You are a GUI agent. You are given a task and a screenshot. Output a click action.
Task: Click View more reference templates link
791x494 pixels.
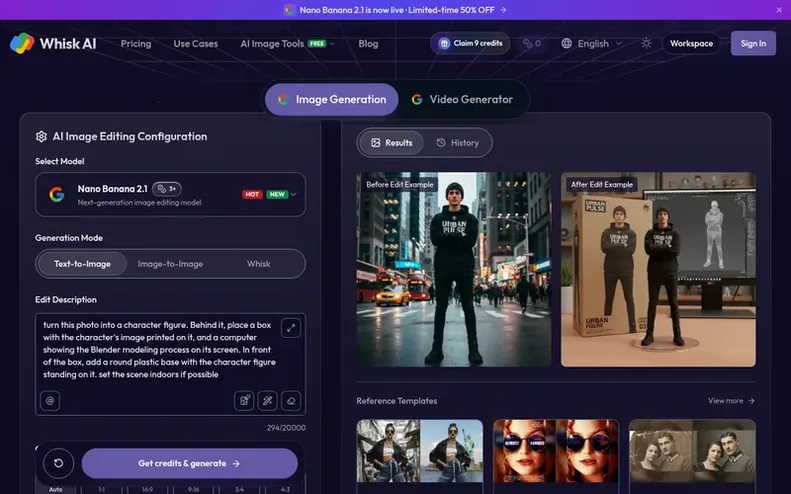coord(731,401)
